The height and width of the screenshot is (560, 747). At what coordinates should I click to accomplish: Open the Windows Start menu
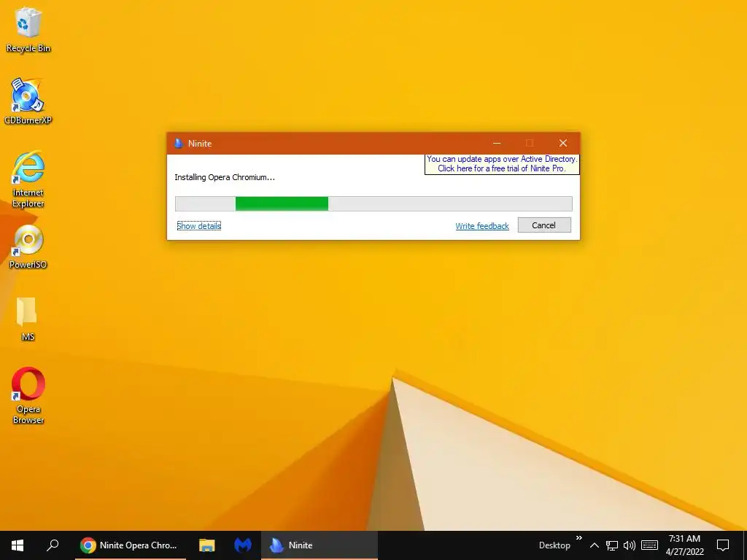18,545
